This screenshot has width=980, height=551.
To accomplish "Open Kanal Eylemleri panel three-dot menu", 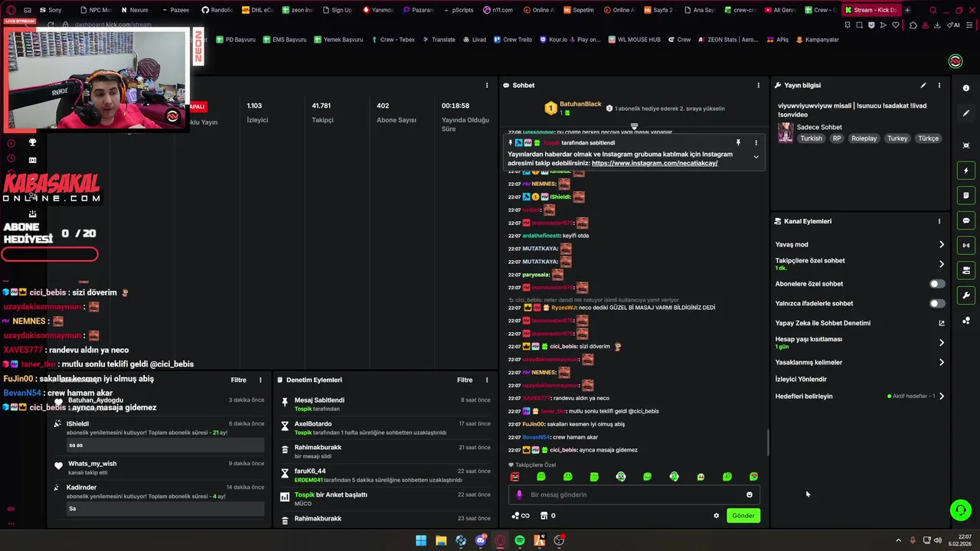I will pyautogui.click(x=939, y=221).
